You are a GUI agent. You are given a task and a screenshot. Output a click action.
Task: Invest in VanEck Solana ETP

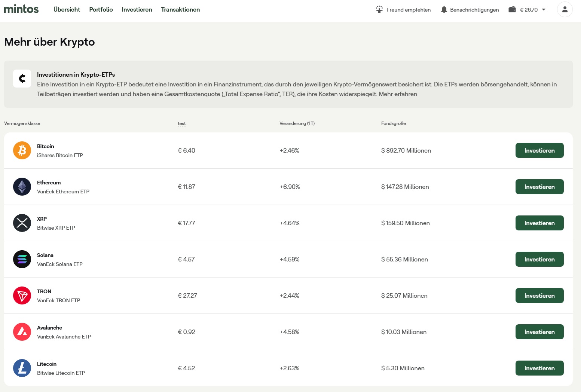coord(539,259)
